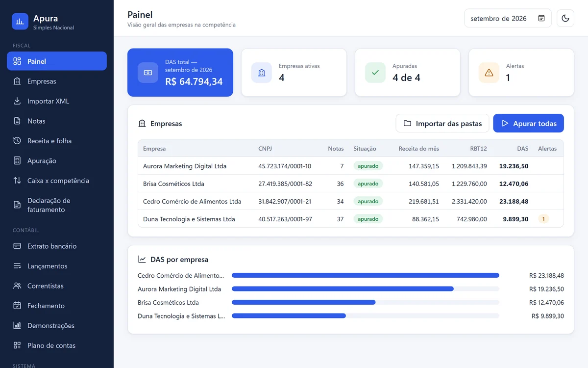Select Notas in the sidebar
The height and width of the screenshot is (368, 588).
(57, 121)
